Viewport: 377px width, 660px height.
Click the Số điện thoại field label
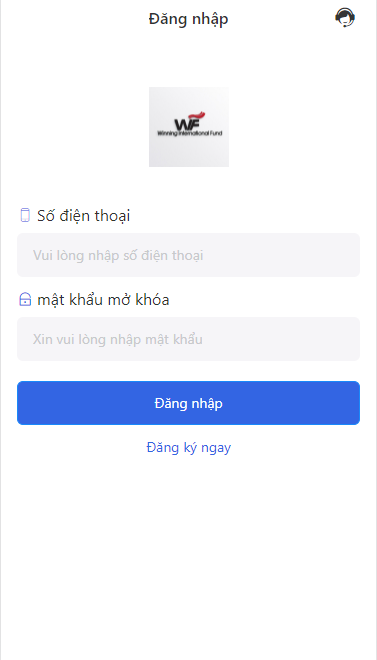click(84, 216)
